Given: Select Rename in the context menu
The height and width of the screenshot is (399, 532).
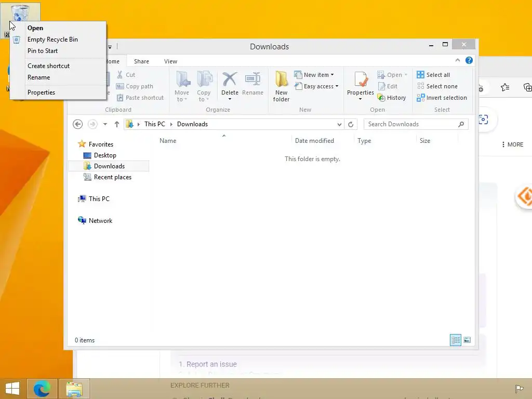Looking at the screenshot, I should [38, 77].
